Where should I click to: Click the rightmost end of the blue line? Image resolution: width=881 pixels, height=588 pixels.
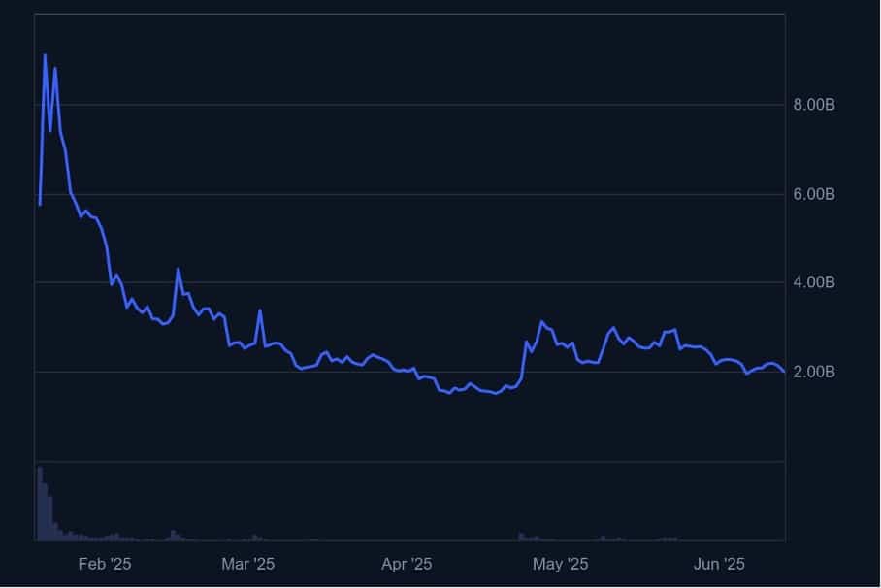pos(784,372)
